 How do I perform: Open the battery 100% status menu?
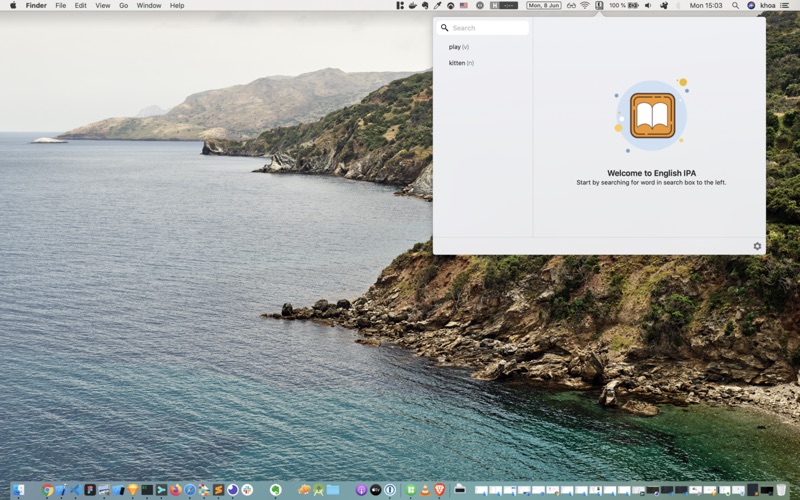tap(624, 6)
